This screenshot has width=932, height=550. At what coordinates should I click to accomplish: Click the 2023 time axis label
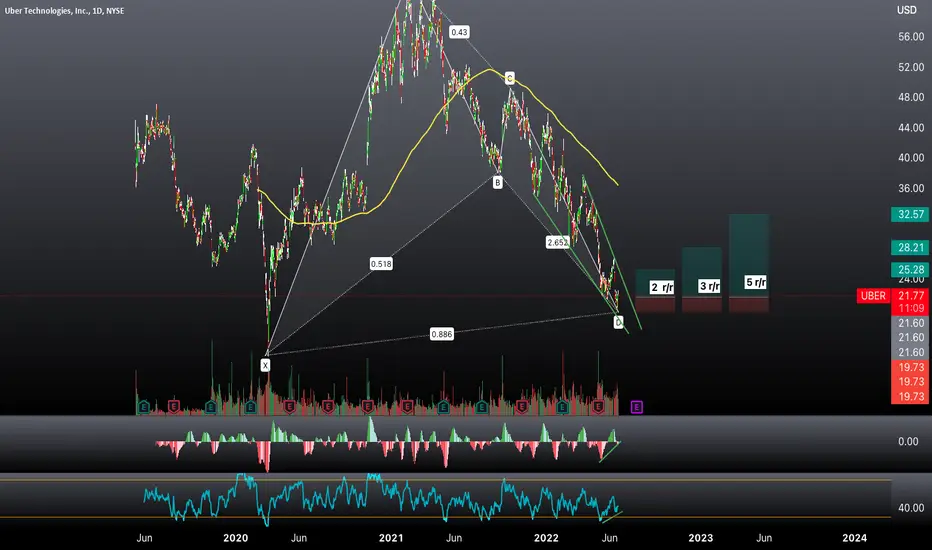[700, 538]
